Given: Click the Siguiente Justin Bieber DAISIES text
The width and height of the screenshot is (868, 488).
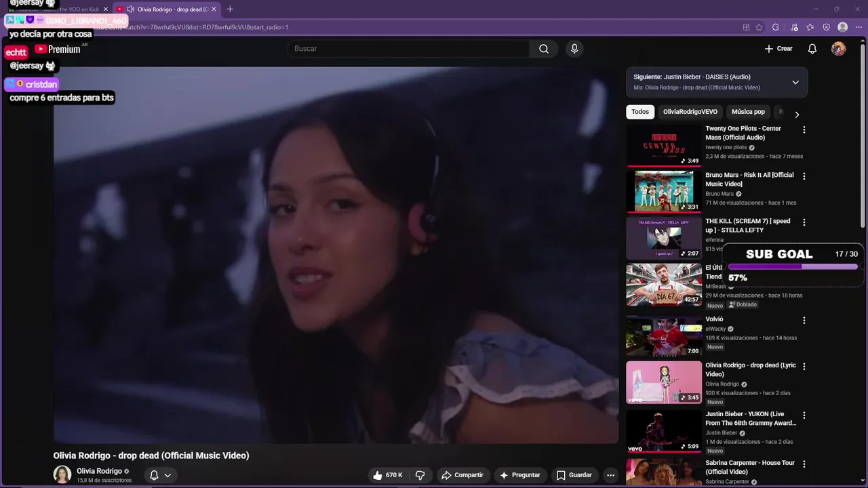Looking at the screenshot, I should coord(692,77).
